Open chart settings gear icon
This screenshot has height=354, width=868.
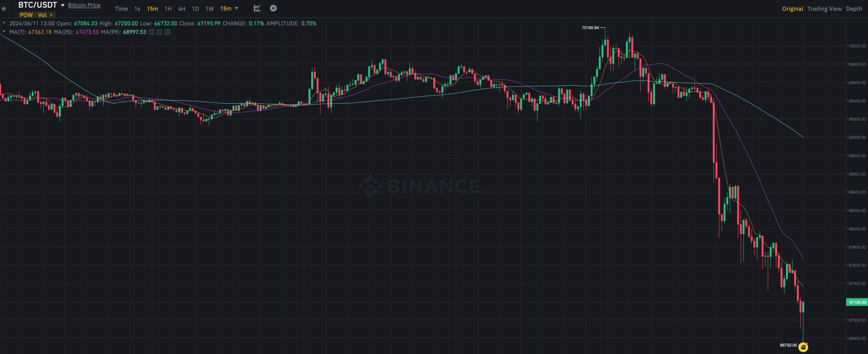(x=273, y=8)
